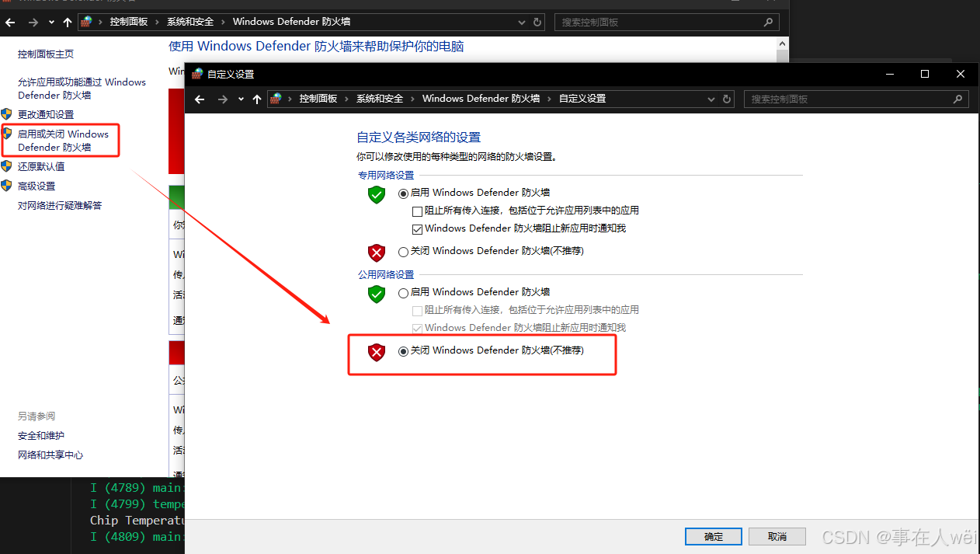This screenshot has width=980, height=554.
Task: Open 高级设置 link
Action: [36, 186]
